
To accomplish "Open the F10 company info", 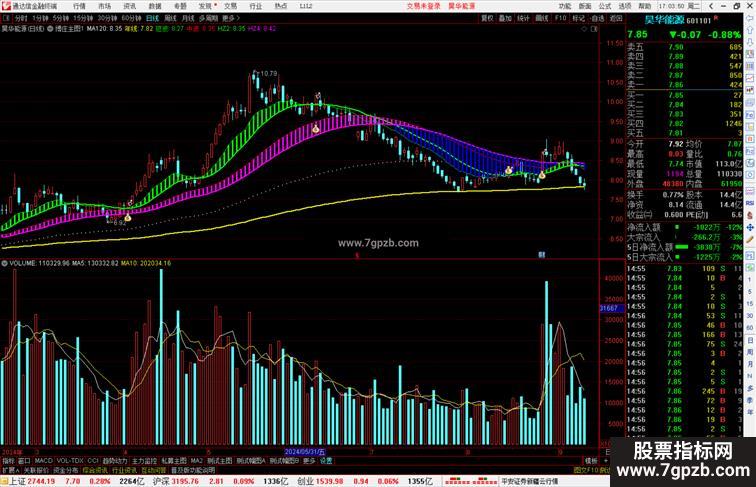I will [x=560, y=18].
